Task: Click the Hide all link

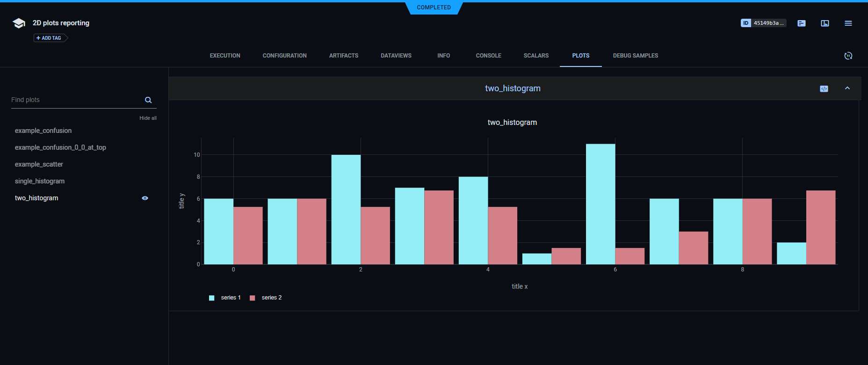Action: click(148, 118)
